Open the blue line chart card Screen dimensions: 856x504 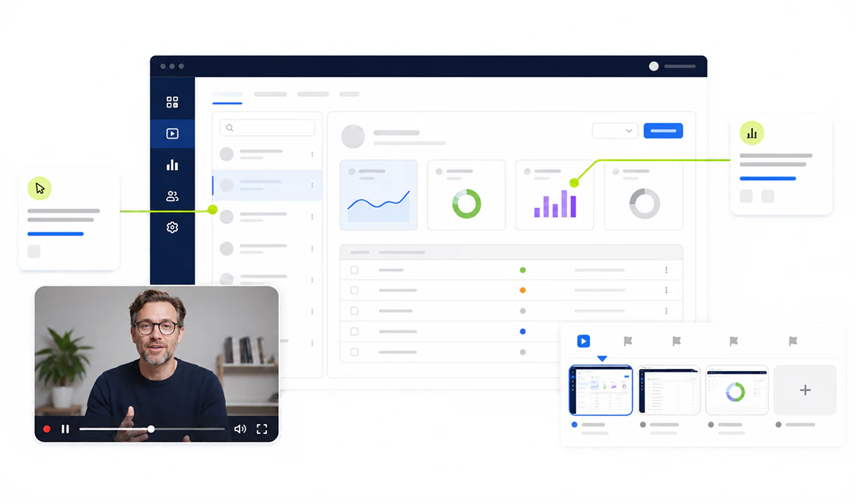(x=378, y=195)
